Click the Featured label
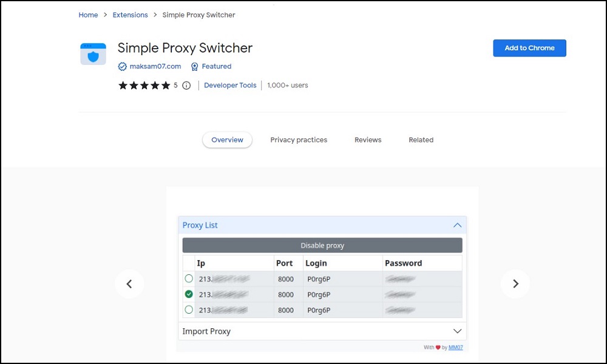 point(217,66)
